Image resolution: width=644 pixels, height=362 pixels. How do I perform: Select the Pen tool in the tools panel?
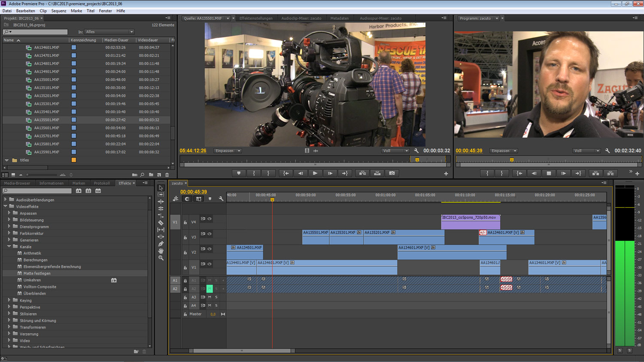click(161, 244)
